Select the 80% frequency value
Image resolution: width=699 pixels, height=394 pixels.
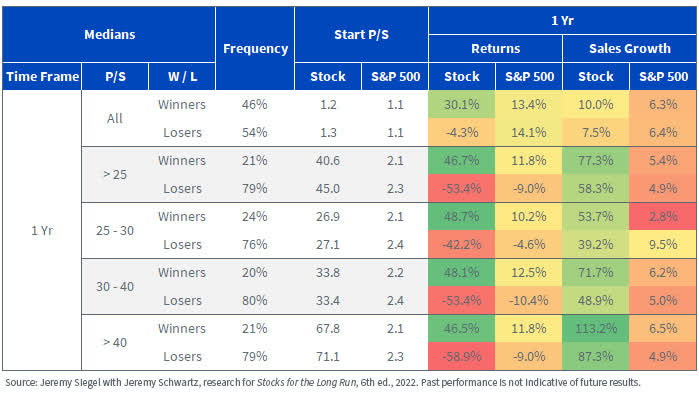255,300
